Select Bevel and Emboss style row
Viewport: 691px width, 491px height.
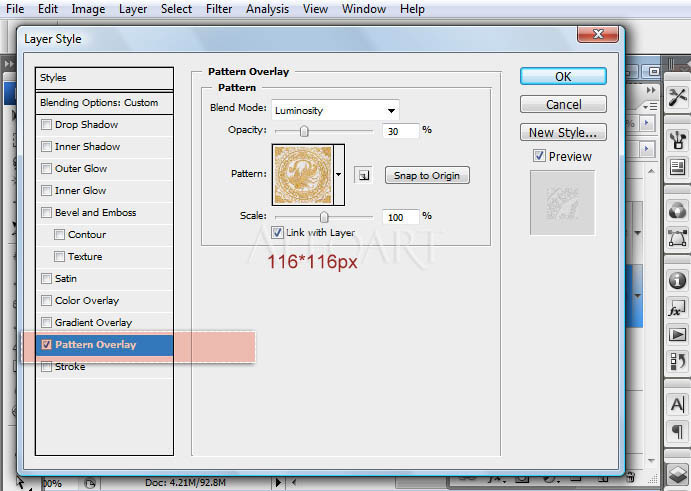click(95, 213)
